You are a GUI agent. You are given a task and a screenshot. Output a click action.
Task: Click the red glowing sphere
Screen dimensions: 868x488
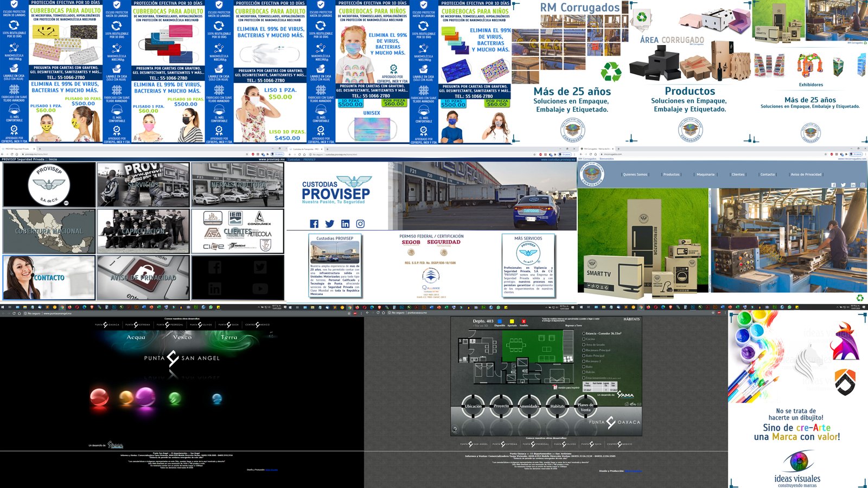coord(99,397)
